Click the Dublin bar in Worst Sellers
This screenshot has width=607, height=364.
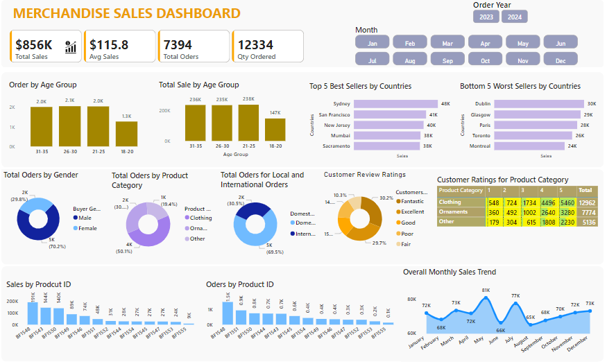coord(539,104)
